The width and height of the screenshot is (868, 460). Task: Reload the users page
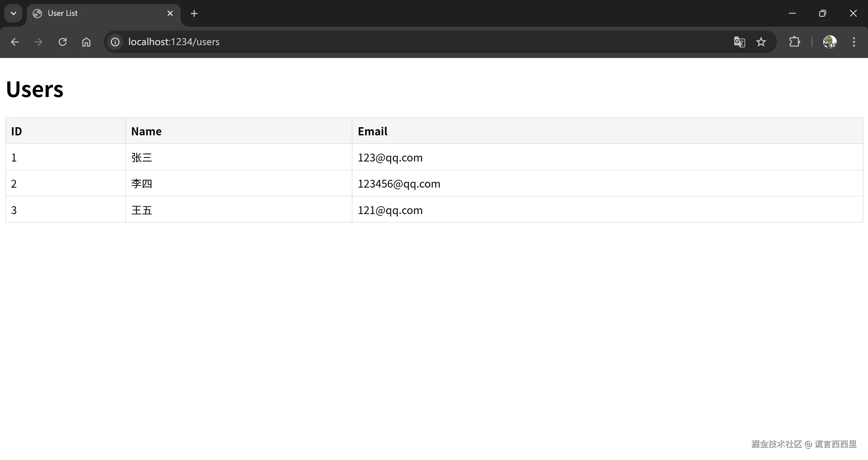62,42
